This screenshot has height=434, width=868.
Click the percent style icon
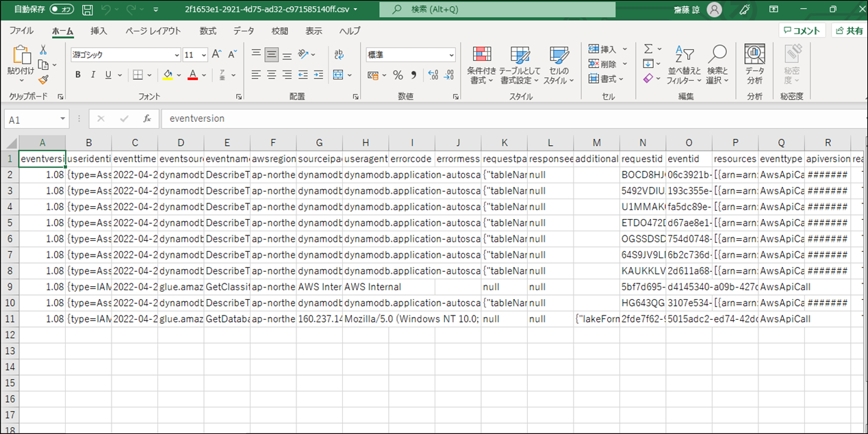click(x=398, y=75)
